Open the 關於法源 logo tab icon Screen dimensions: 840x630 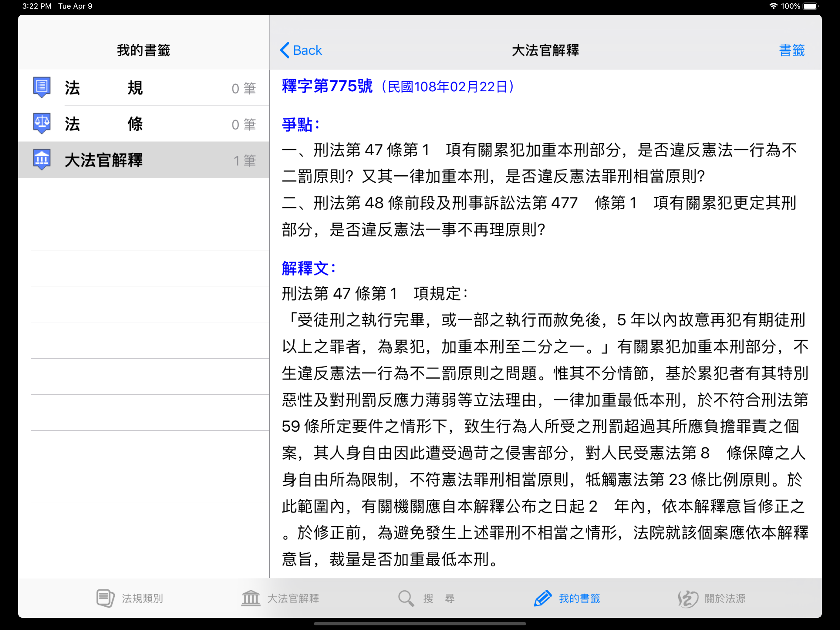688,599
